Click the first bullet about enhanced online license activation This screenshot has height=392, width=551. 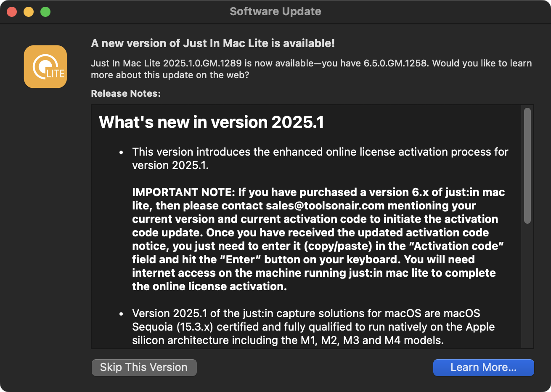(x=320, y=159)
